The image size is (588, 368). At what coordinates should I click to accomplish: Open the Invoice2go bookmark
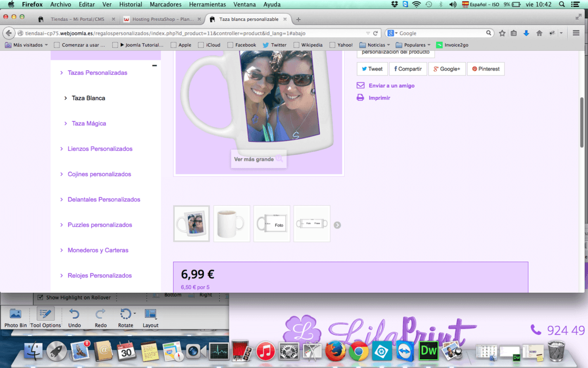tap(452, 45)
